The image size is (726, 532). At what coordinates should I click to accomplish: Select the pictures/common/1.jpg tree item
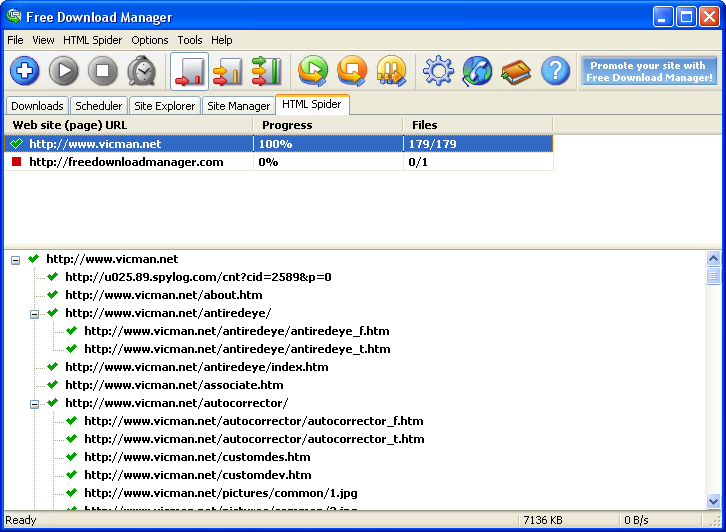point(221,494)
